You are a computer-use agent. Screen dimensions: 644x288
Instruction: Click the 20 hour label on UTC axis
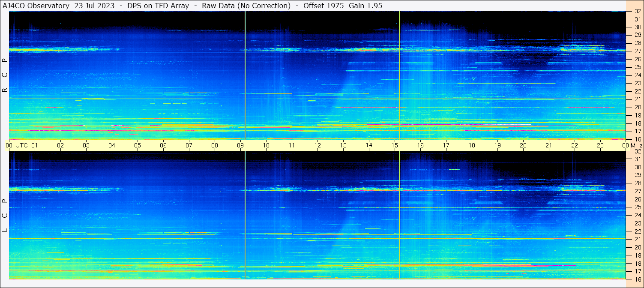[x=523, y=145]
